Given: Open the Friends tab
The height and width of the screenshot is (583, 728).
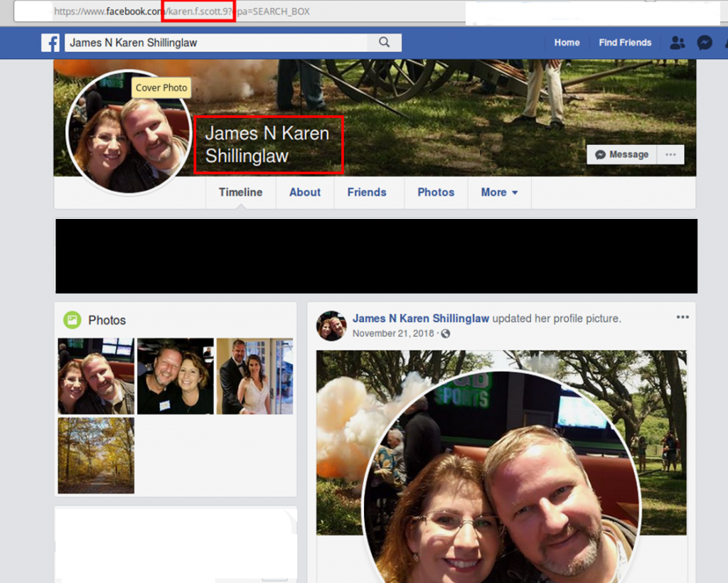Looking at the screenshot, I should pyautogui.click(x=367, y=192).
